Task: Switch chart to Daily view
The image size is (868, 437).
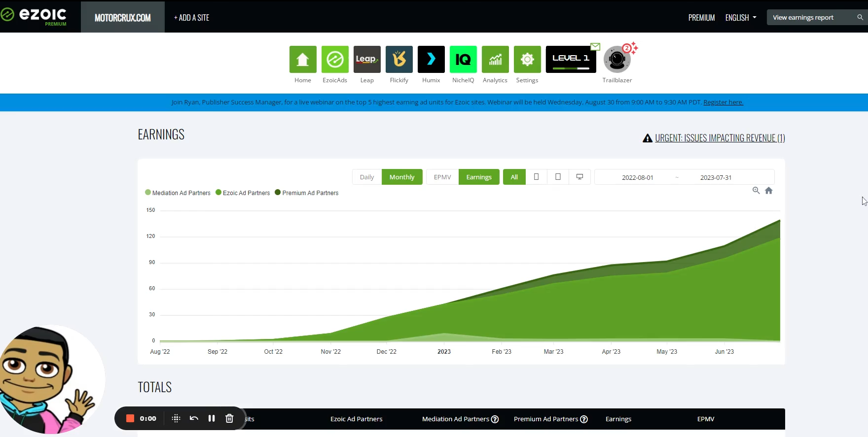Action: tap(367, 177)
